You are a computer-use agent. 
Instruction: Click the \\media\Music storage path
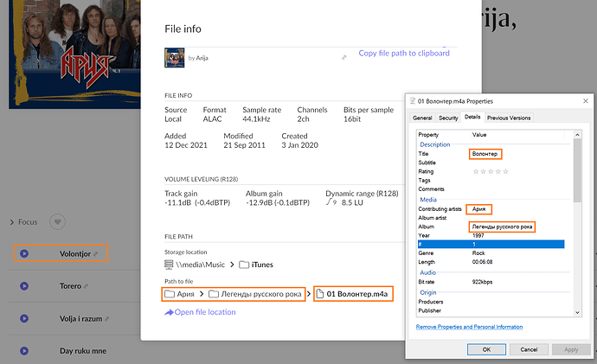pos(200,265)
